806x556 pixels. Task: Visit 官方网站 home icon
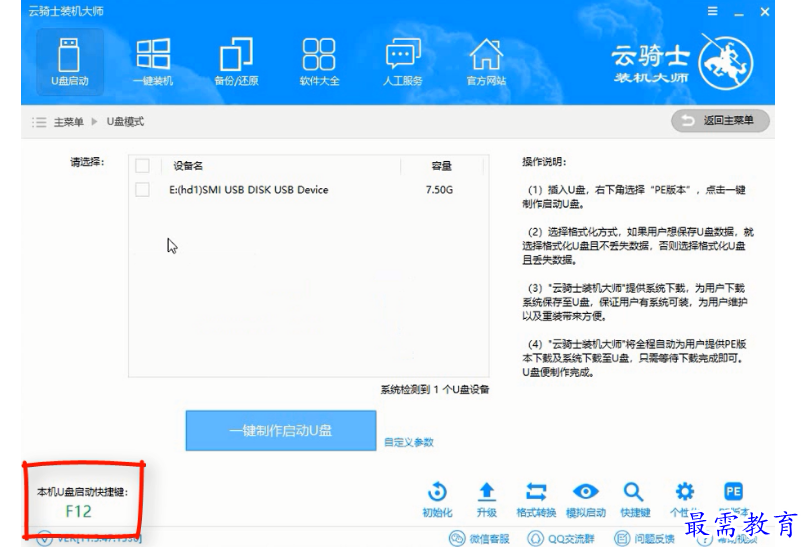point(486,62)
